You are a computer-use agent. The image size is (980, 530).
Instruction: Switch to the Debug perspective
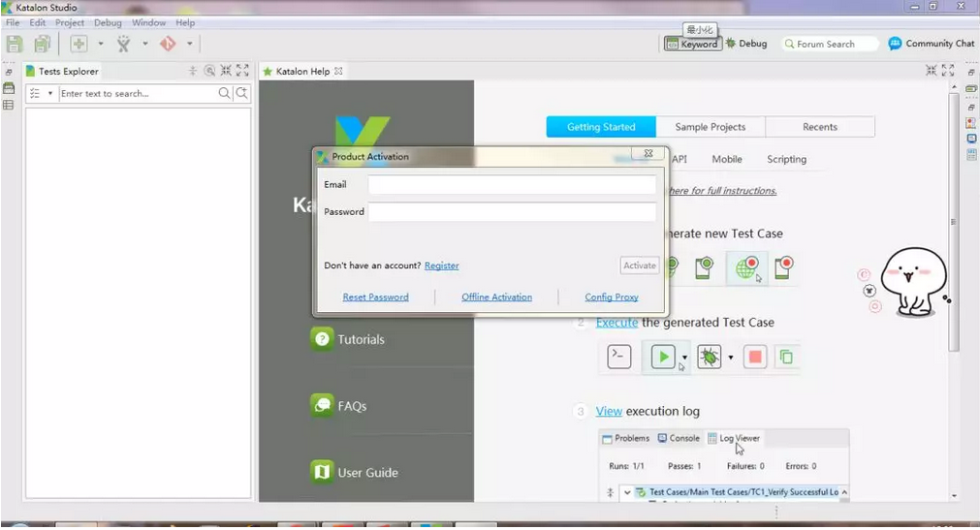[746, 44]
